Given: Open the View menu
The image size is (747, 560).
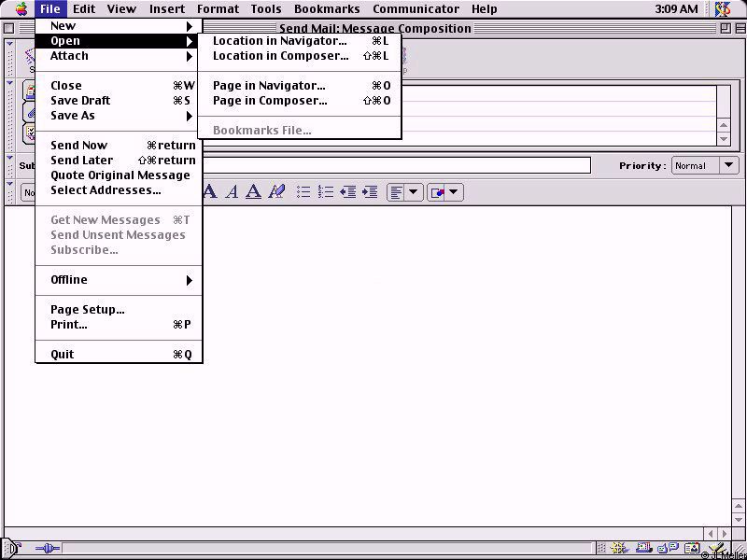Looking at the screenshot, I should click(121, 9).
